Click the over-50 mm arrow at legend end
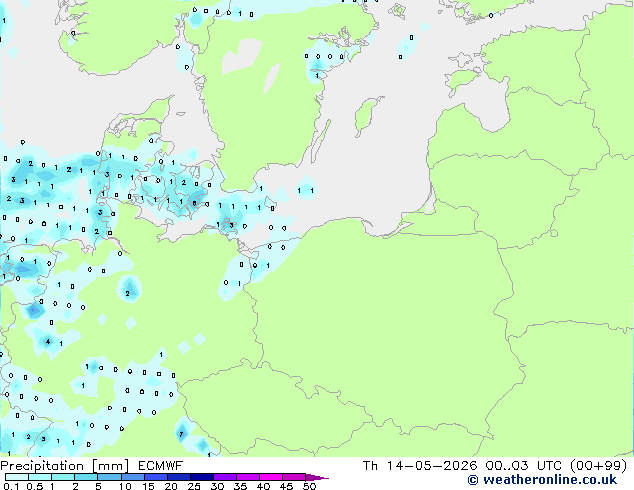Screen dimensions: 634x490 (x=317, y=477)
